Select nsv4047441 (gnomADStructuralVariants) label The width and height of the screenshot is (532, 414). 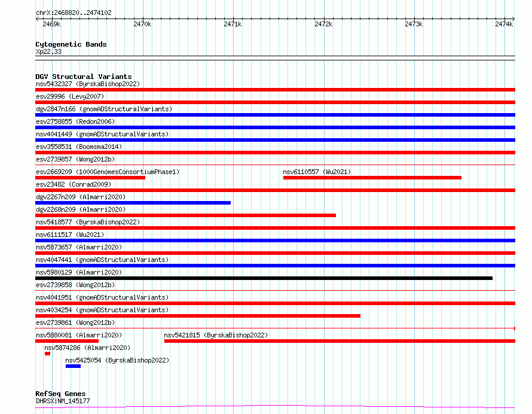pos(102,260)
